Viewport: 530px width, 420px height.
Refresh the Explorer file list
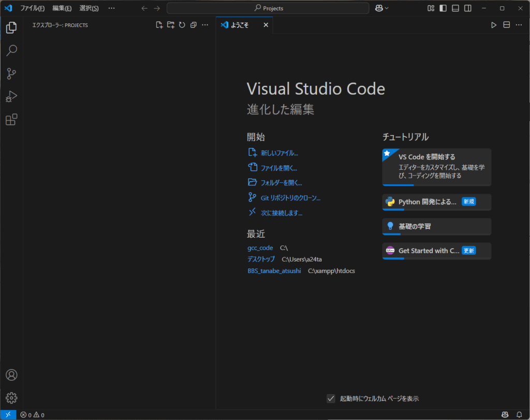click(x=182, y=25)
